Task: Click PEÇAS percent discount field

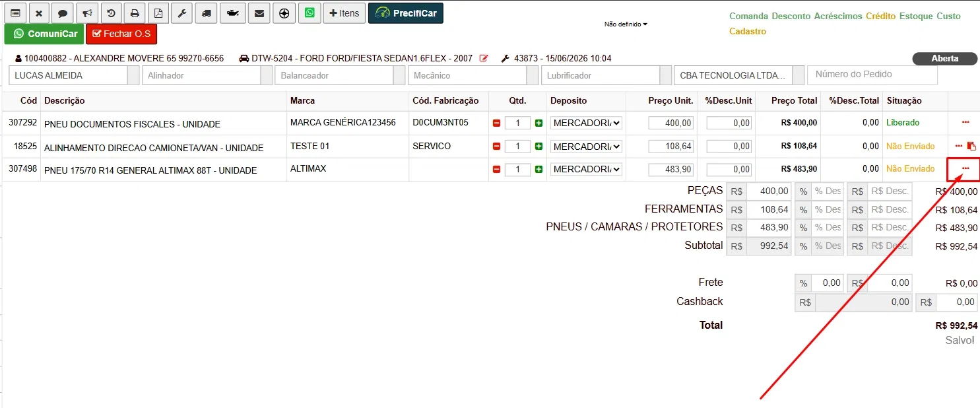Action: 828,191
